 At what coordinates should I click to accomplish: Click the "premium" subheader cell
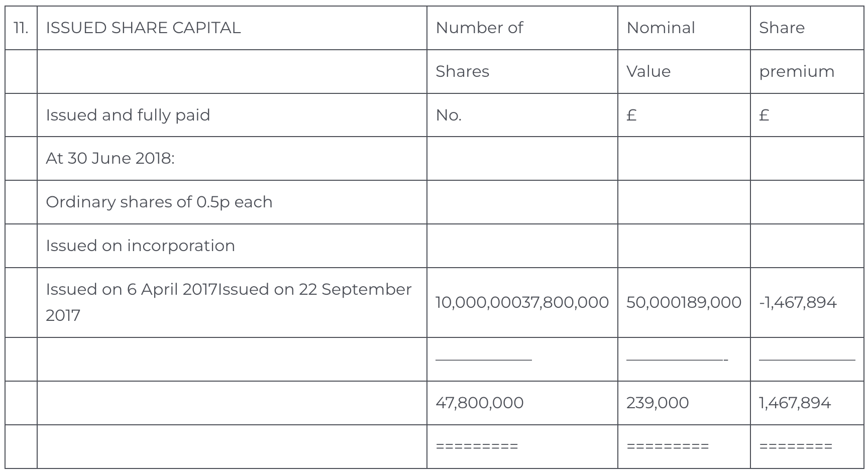(x=796, y=72)
